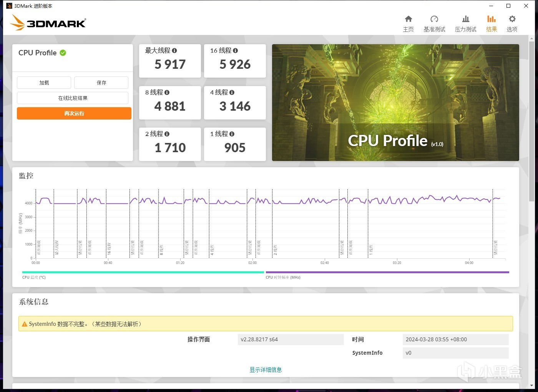Click the 监控 monitoring heading
This screenshot has height=392, width=538.
26,176
